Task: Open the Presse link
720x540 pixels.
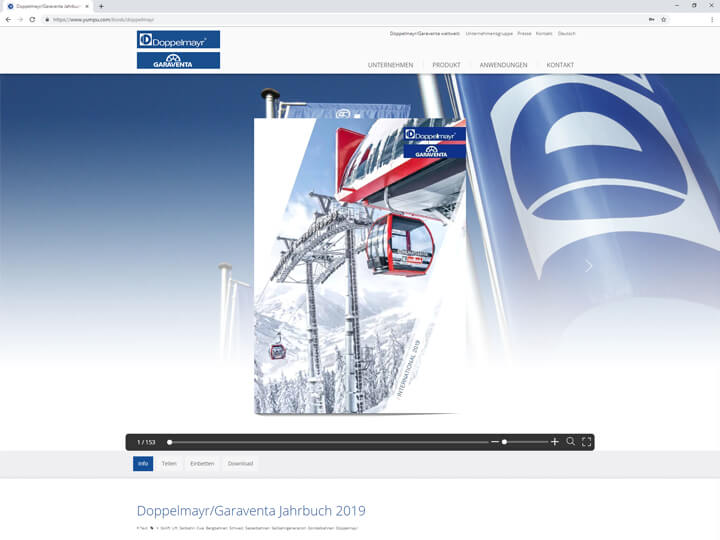Action: tap(524, 34)
